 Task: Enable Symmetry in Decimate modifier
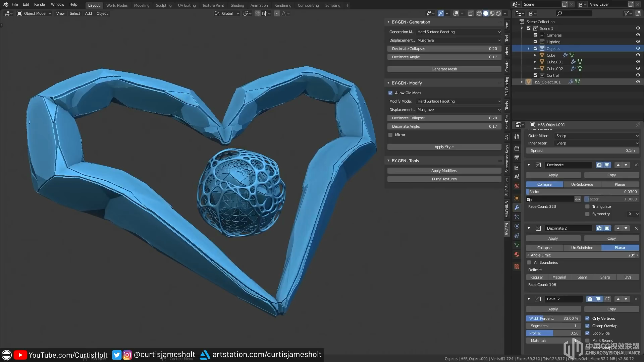(587, 214)
